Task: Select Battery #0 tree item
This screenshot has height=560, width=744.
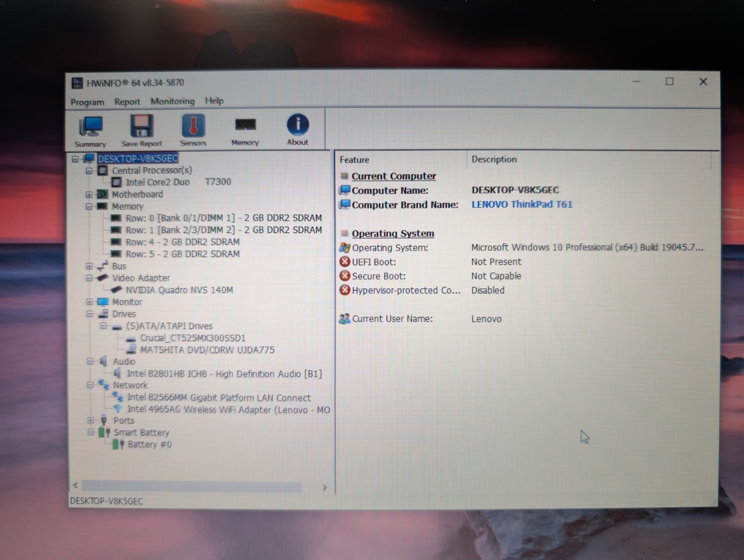Action: pyautogui.click(x=150, y=445)
